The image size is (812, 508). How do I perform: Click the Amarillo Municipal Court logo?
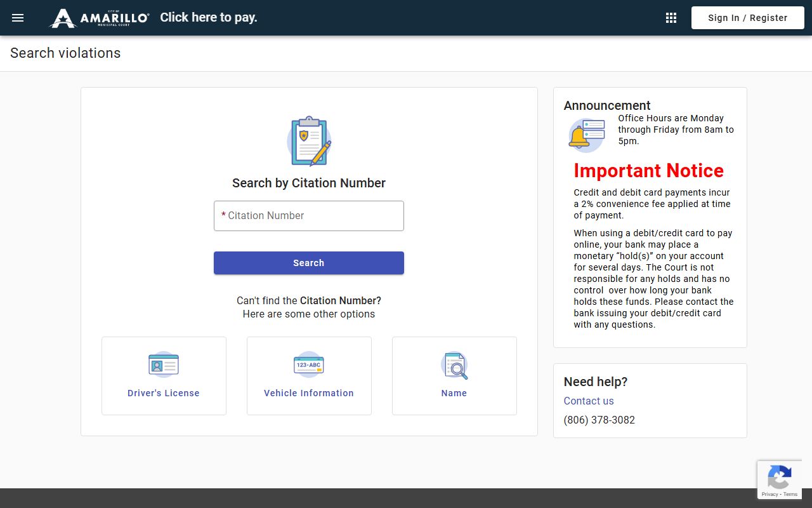[x=100, y=18]
